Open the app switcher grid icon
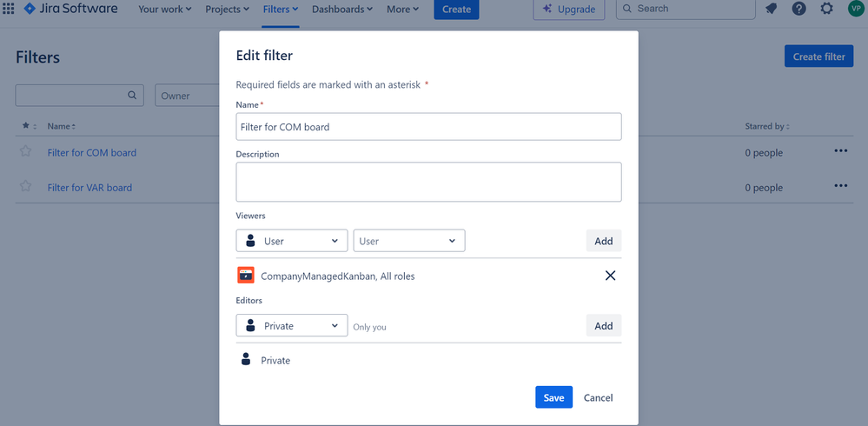The image size is (868, 426). click(9, 9)
